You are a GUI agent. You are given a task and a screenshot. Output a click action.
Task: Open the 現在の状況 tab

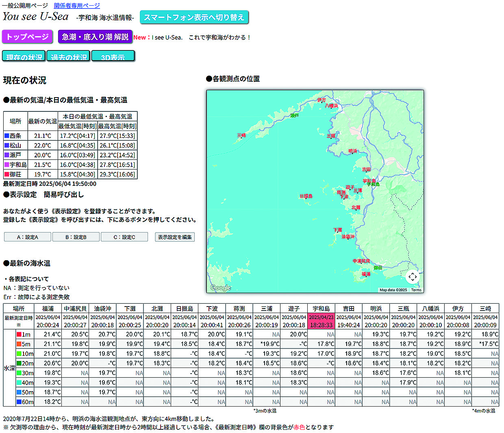tap(24, 57)
